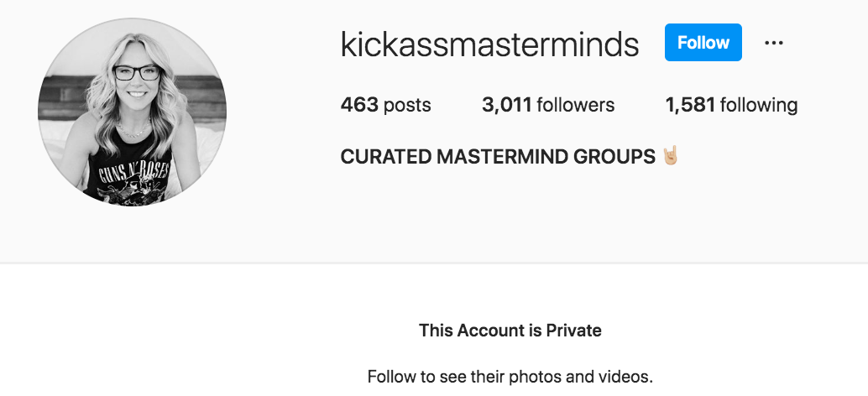
Task: Click the number 463
Action: (x=358, y=105)
